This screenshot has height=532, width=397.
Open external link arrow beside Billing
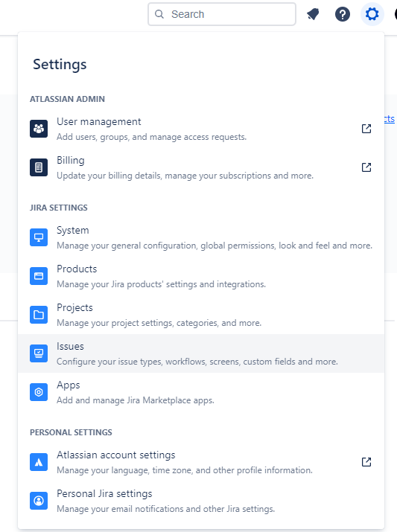[366, 167]
